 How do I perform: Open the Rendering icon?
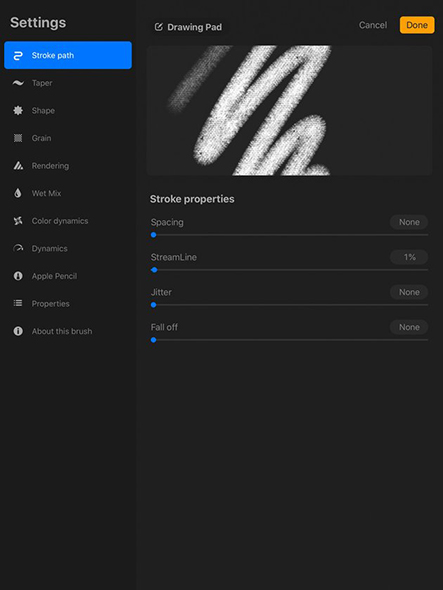coord(18,166)
